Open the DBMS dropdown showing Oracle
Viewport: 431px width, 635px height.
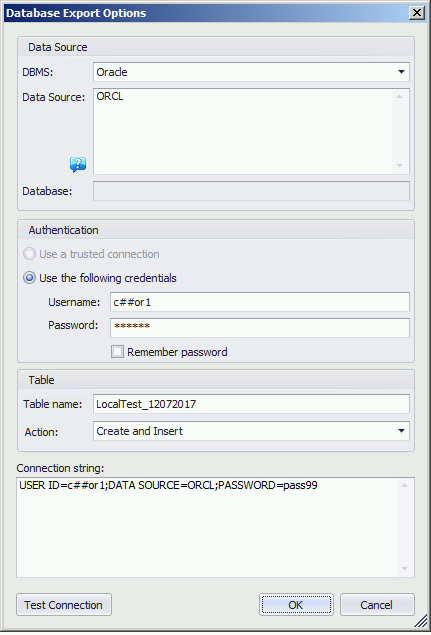(x=251, y=72)
